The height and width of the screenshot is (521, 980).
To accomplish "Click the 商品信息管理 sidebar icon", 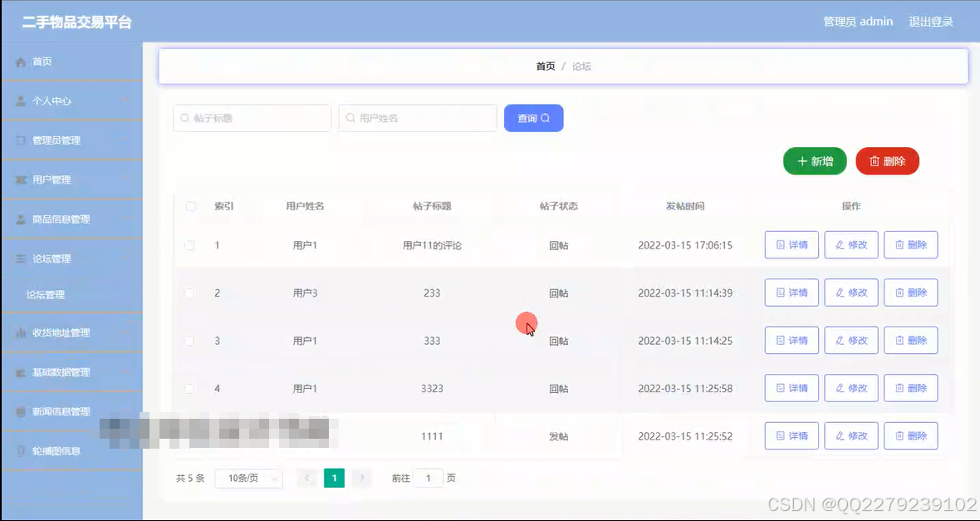I will (21, 219).
